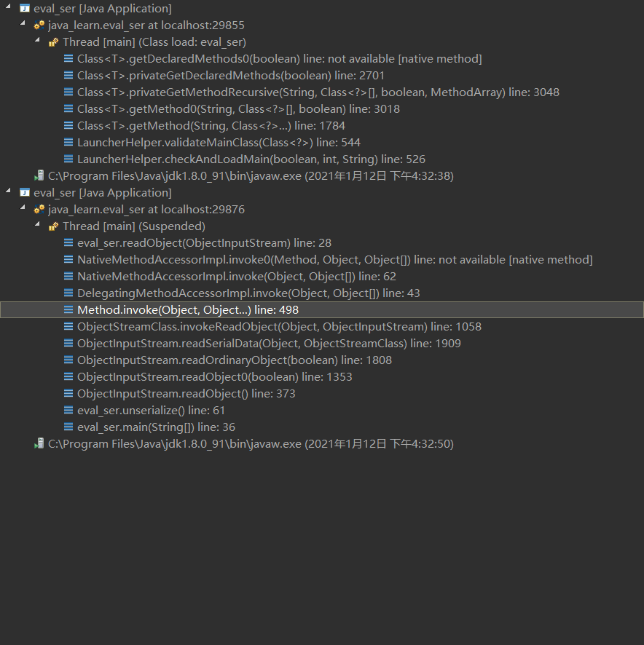Click stack frame icon of NativeMethodAccessorImpl.invoke line 62

(68, 276)
